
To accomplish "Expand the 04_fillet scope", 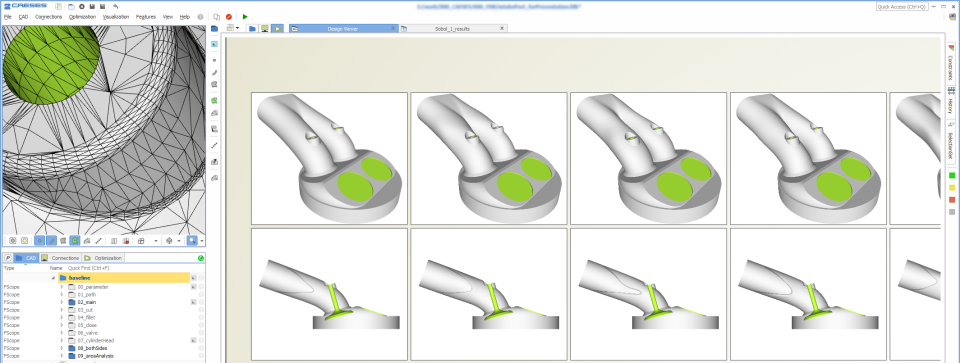I will (x=61, y=317).
